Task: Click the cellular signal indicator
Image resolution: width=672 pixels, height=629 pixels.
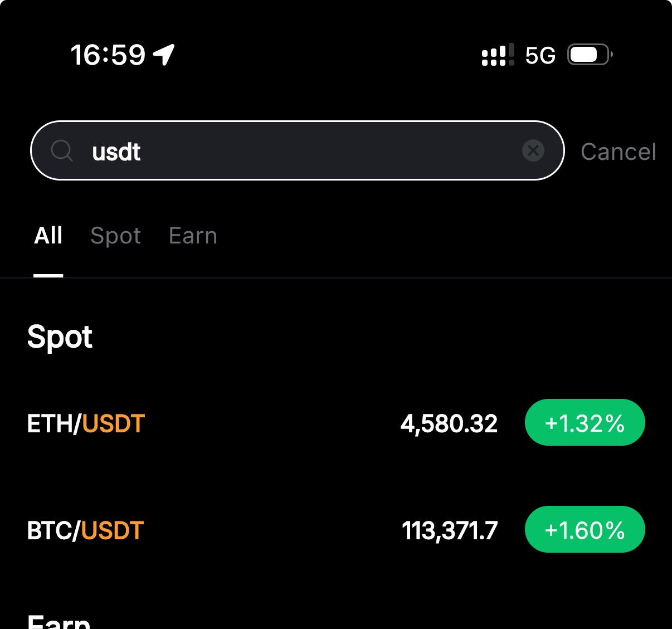Action: (495, 54)
